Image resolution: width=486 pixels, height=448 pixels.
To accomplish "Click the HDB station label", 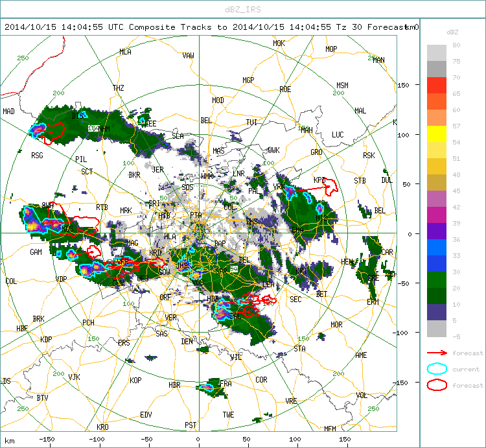I will click(x=213, y=299).
